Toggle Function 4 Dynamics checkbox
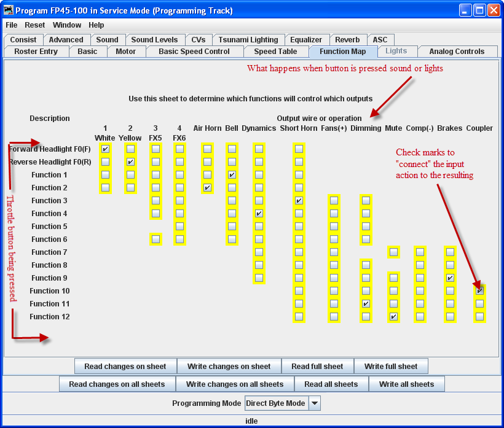This screenshot has width=504, height=428. tap(259, 214)
